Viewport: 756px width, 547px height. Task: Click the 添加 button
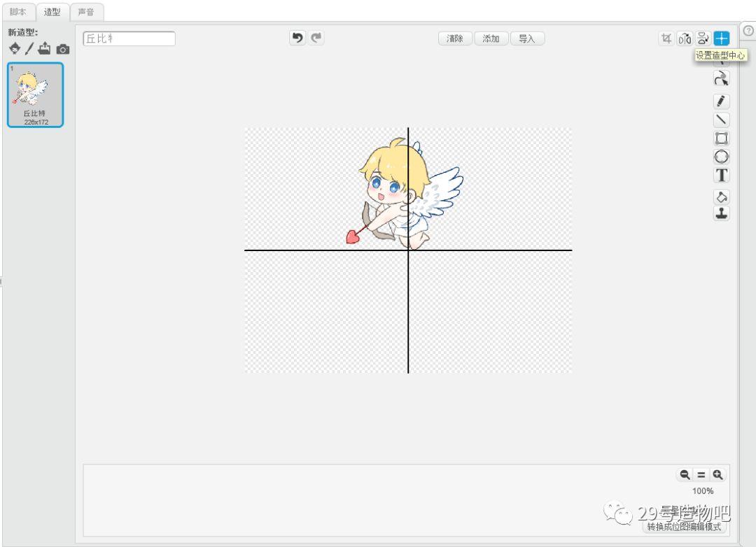point(491,38)
